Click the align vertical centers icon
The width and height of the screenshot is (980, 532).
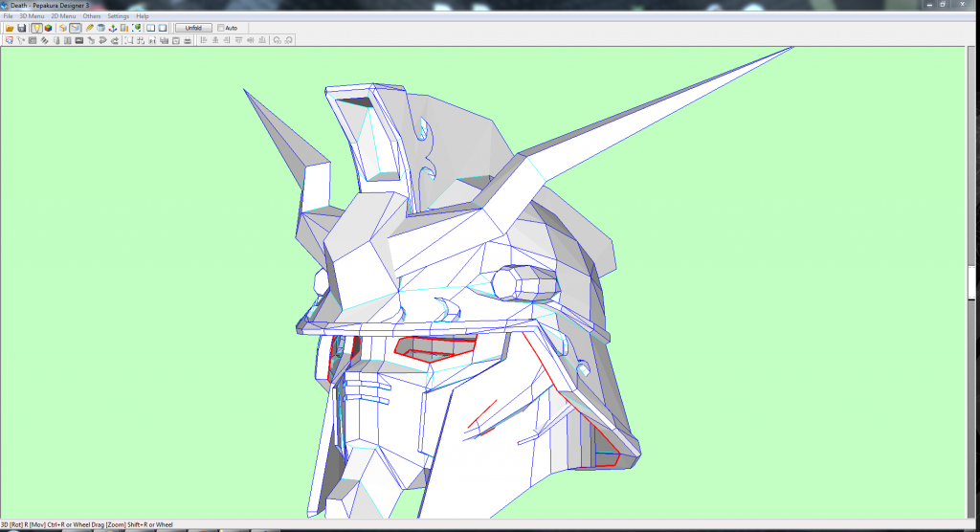tap(251, 40)
